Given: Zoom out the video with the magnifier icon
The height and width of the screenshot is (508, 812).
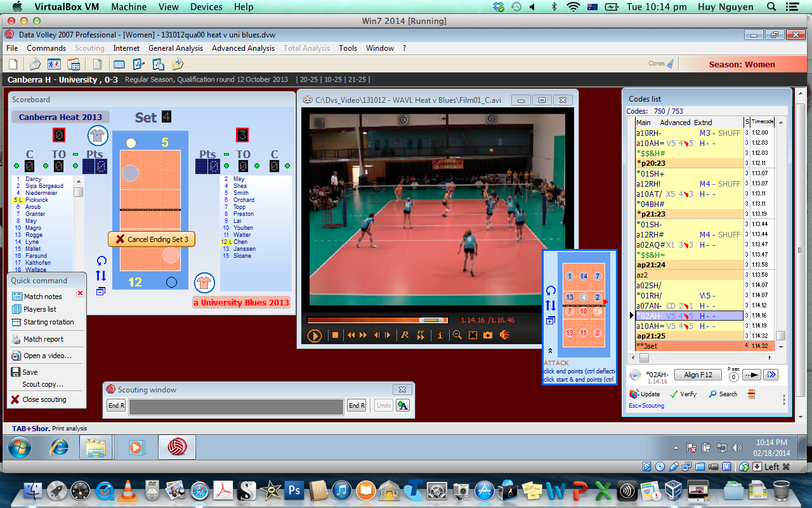Looking at the screenshot, I should [457, 335].
